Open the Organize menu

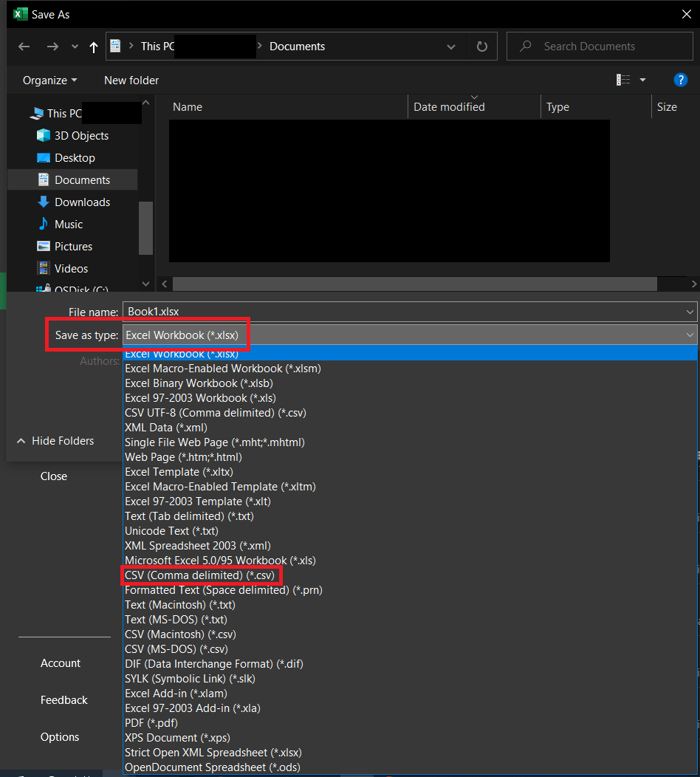49,81
